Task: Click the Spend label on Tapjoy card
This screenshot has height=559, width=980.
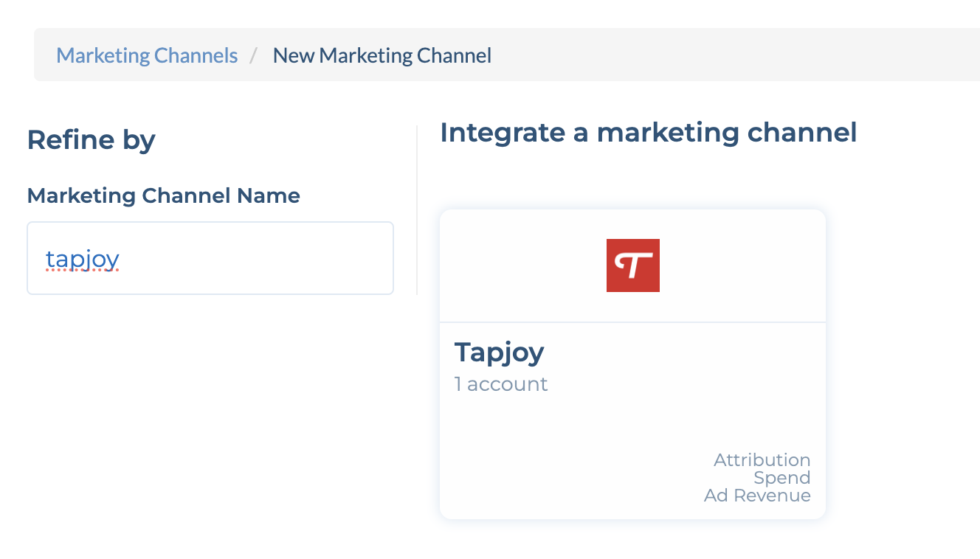Action: coord(782,478)
